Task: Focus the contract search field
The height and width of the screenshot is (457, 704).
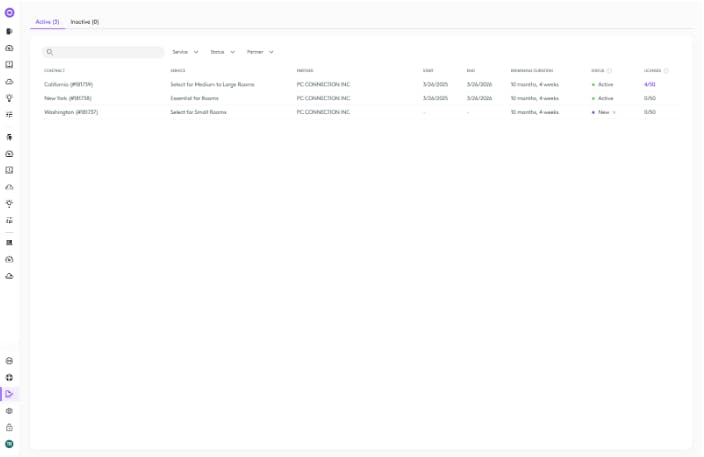Action: pyautogui.click(x=104, y=52)
